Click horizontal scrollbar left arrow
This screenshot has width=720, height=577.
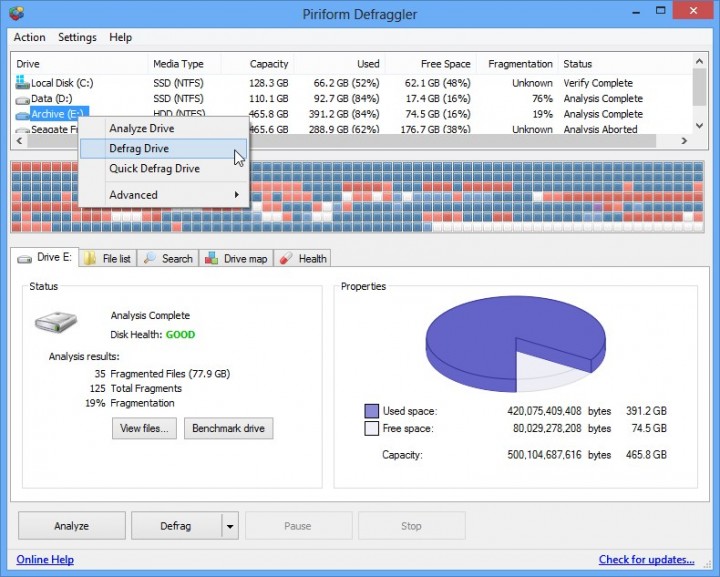(x=19, y=140)
